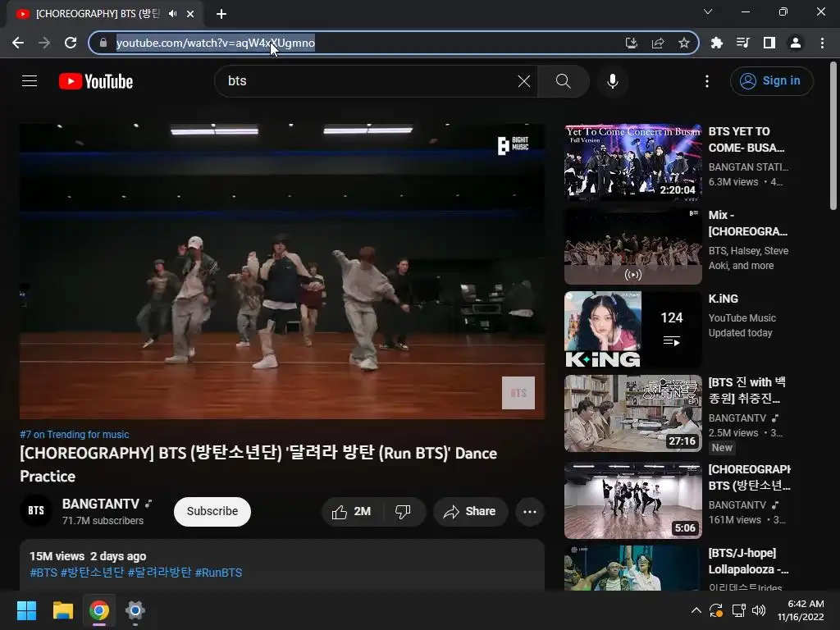Screen dimensions: 840x630
Task: Open Chrome profile icon
Action: pyautogui.click(x=796, y=43)
